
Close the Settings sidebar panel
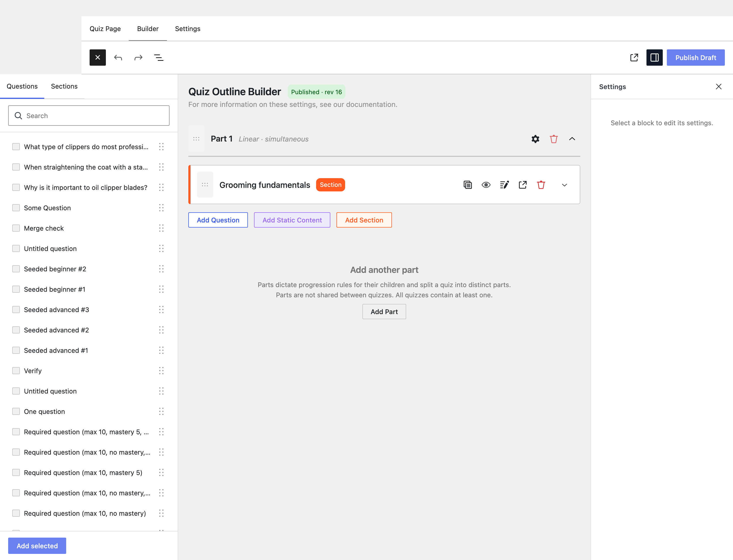[x=719, y=87]
